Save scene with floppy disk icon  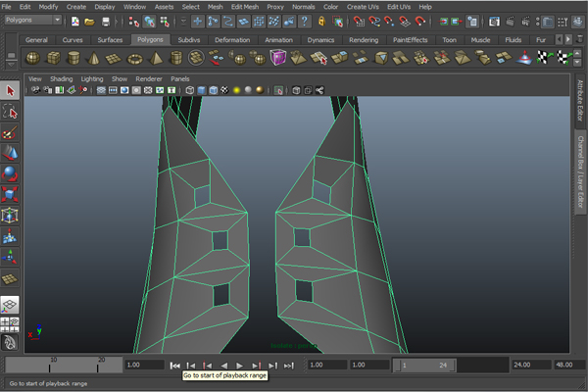point(106,22)
